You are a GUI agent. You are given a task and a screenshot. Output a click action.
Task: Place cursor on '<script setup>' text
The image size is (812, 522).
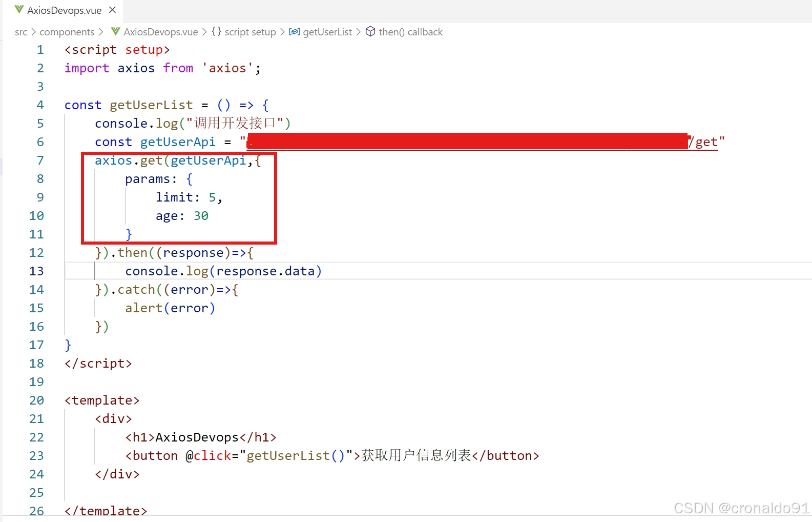click(117, 50)
